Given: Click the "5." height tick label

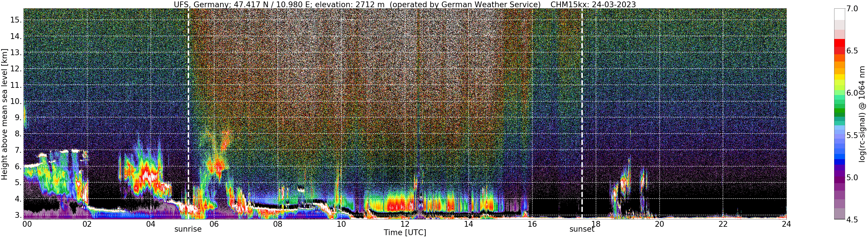Looking at the screenshot, I should coord(18,183).
